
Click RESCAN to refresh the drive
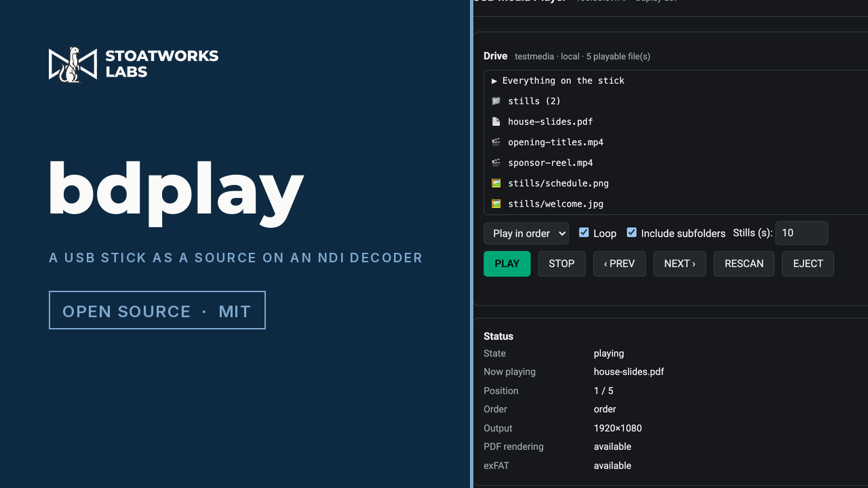coord(744,264)
